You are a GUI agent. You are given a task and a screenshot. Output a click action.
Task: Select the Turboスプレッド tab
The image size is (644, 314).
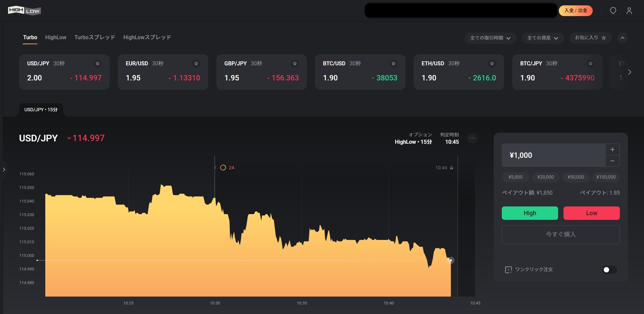95,38
